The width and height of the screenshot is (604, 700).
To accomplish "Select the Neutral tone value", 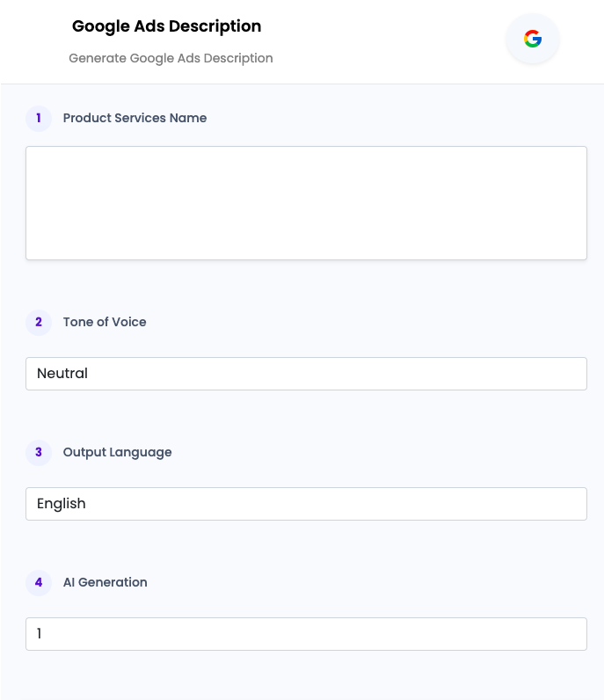I will [62, 373].
